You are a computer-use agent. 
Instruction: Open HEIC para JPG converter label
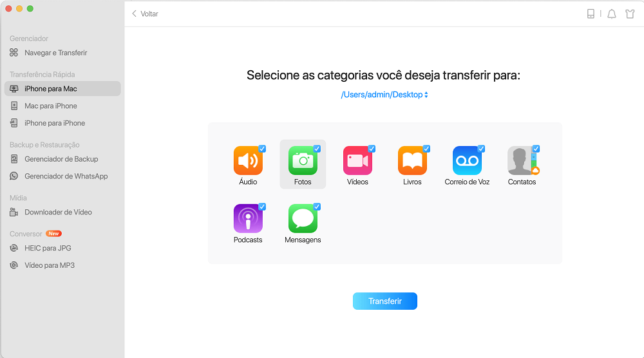[x=48, y=248]
